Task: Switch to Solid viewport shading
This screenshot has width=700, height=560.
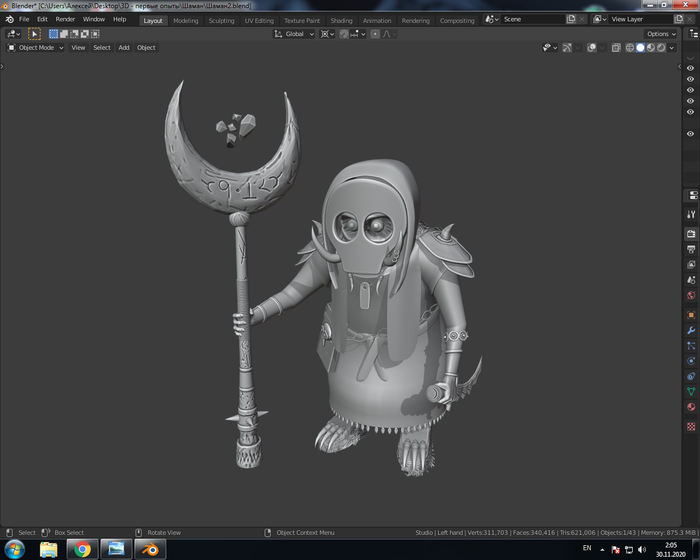Action: pos(641,47)
